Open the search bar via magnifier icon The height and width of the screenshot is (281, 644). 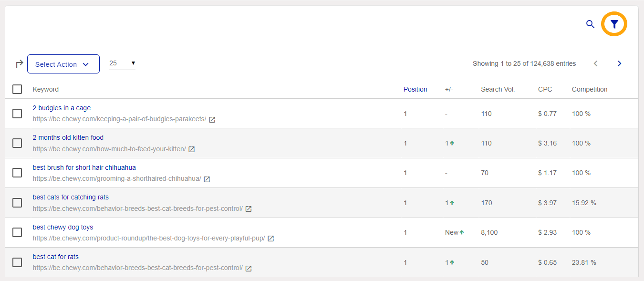coord(590,24)
